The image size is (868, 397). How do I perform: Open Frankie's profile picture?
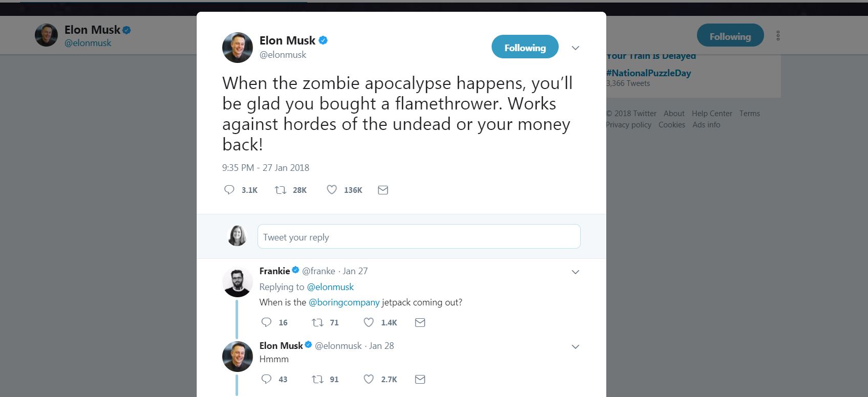tap(238, 281)
